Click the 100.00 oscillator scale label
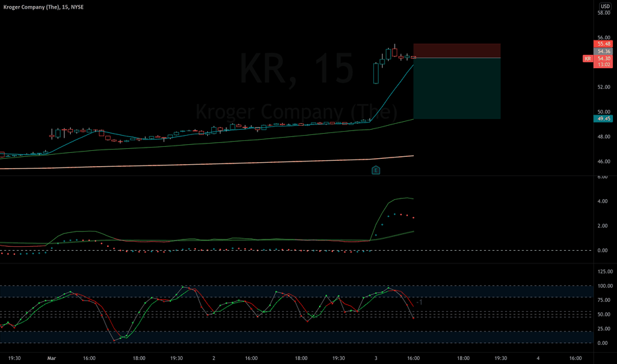Screen dimensions: 617x364 tap(605, 286)
